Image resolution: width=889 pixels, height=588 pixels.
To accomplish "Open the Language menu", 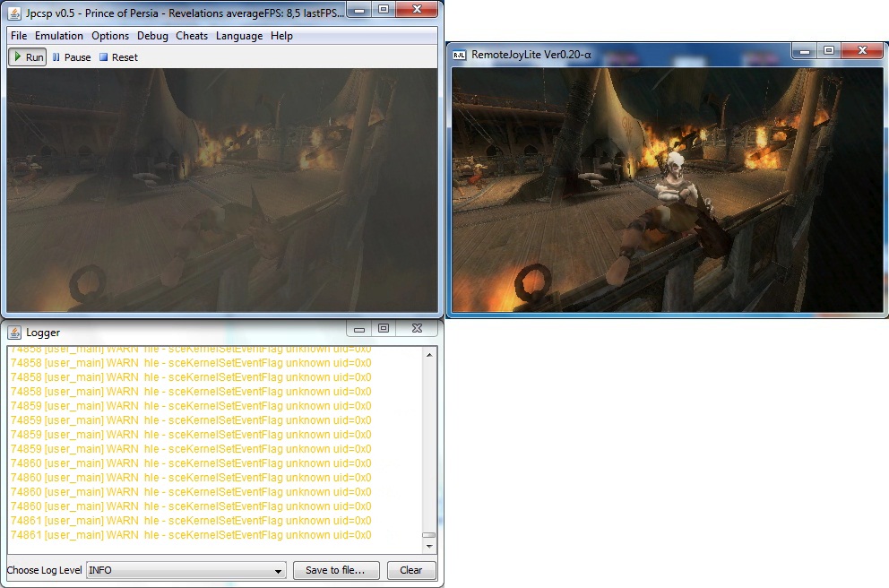I will coord(239,36).
